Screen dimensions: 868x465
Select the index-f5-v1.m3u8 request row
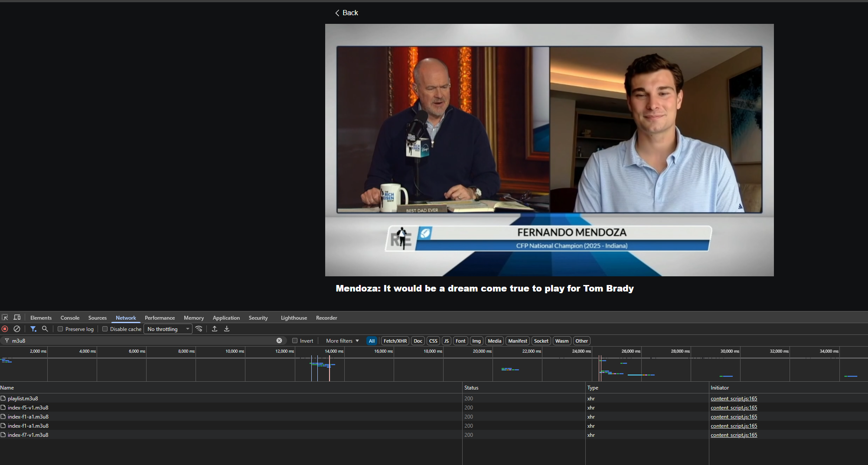pos(28,408)
